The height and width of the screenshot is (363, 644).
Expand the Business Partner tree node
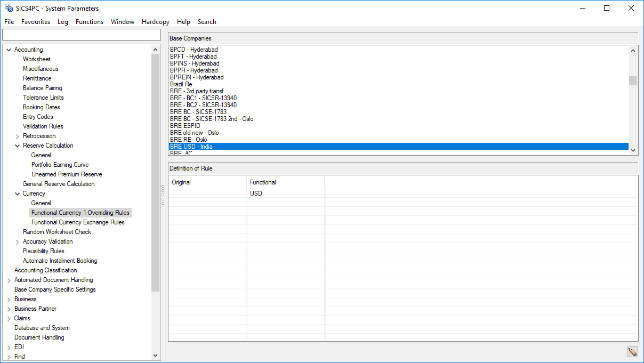pos(9,309)
